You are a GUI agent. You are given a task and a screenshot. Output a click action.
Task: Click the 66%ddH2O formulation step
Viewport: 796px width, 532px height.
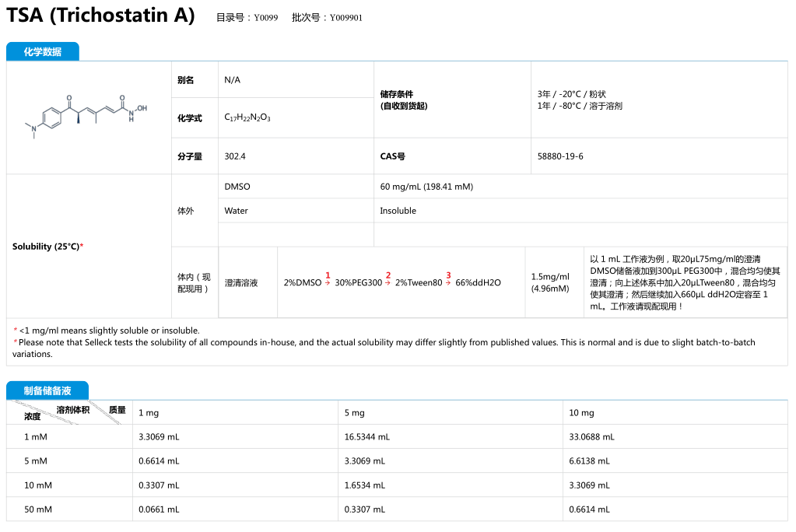479,283
